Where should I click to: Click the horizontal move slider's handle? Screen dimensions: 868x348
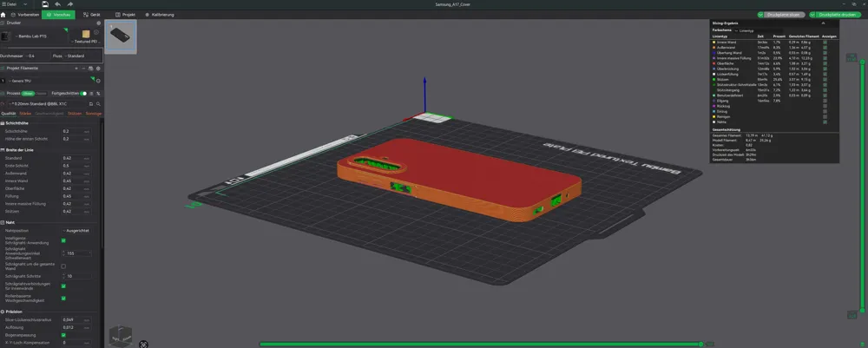(701, 345)
